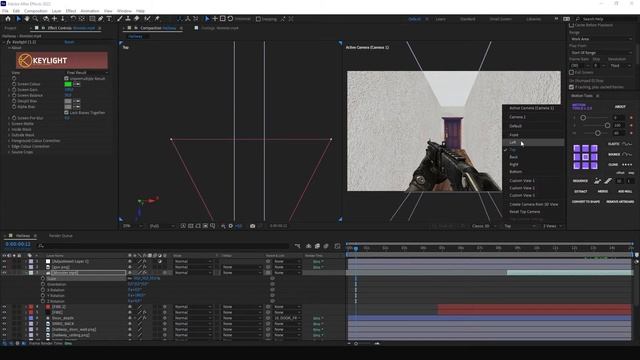
Task: Select the Brush tool
Action: [120, 19]
